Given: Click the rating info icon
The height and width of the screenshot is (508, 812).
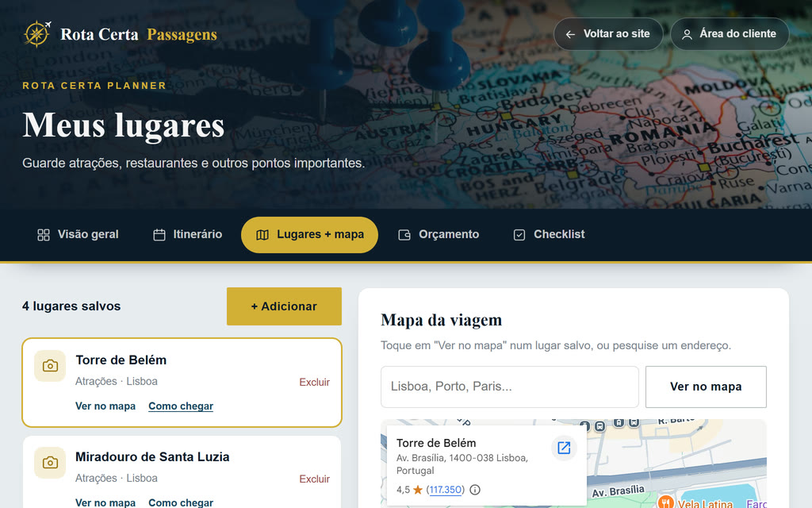Looking at the screenshot, I should tap(475, 489).
